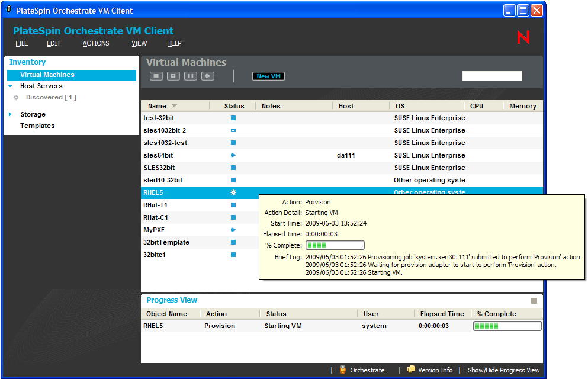Click status icon of sles1032-test row
The image size is (588, 379).
pyautogui.click(x=233, y=143)
